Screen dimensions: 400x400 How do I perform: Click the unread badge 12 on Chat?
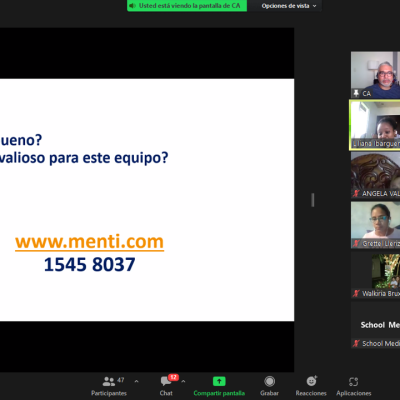click(x=173, y=377)
